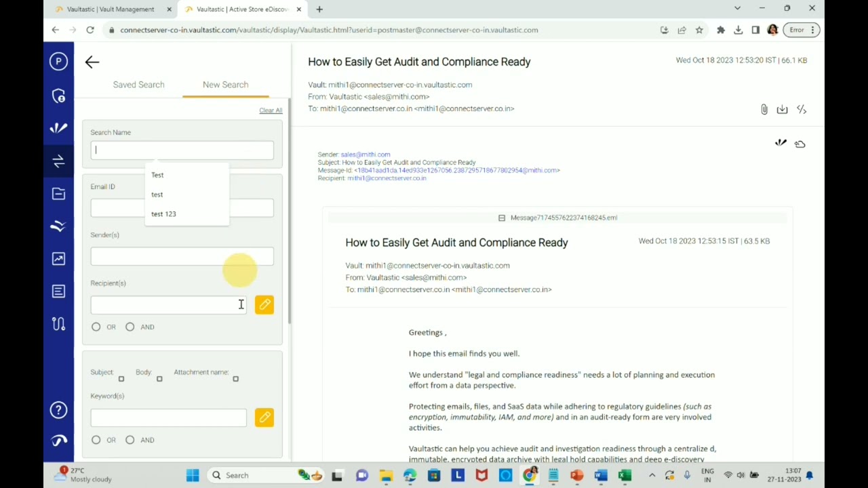Open the Vaultastic leaf logo sidebar icon
This screenshot has height=488, width=868.
pyautogui.click(x=58, y=128)
